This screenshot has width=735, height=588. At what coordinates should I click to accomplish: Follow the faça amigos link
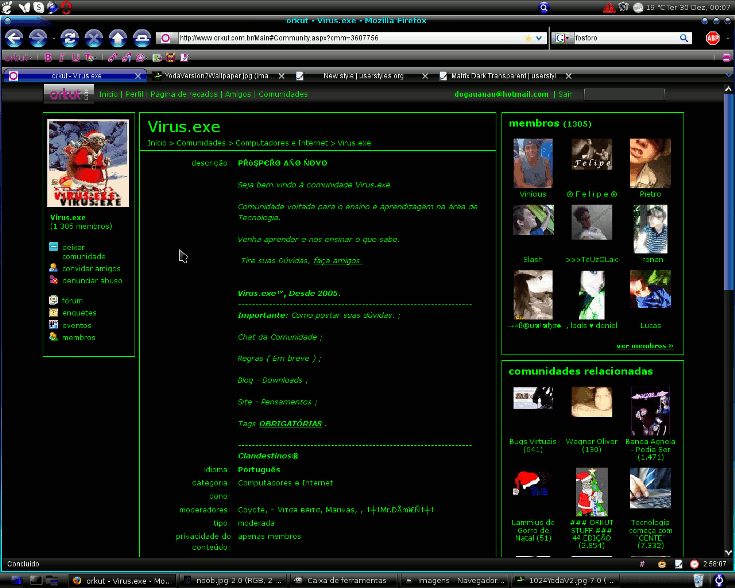pyautogui.click(x=338, y=261)
